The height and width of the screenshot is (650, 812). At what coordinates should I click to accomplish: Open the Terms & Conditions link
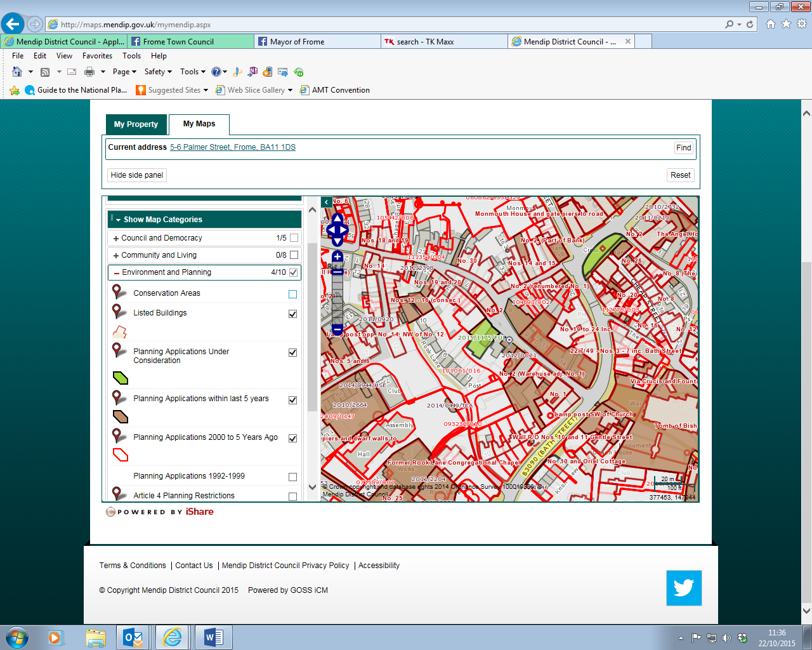click(x=133, y=566)
